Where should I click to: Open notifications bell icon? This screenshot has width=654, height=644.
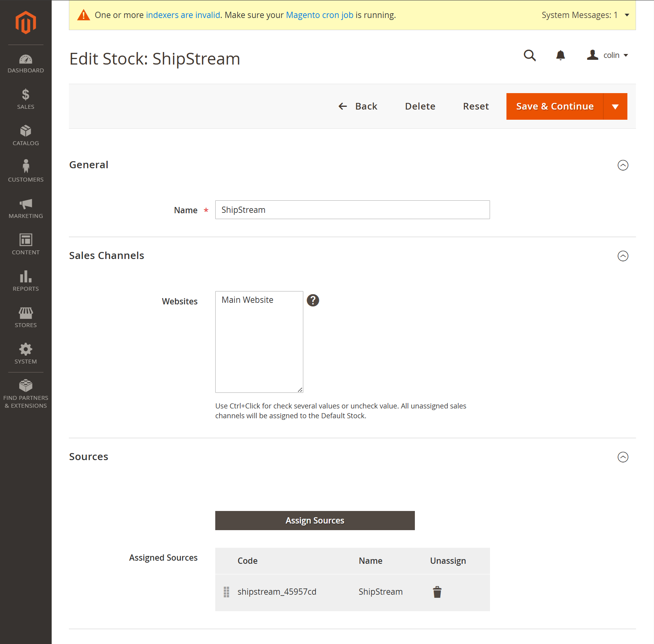[560, 55]
